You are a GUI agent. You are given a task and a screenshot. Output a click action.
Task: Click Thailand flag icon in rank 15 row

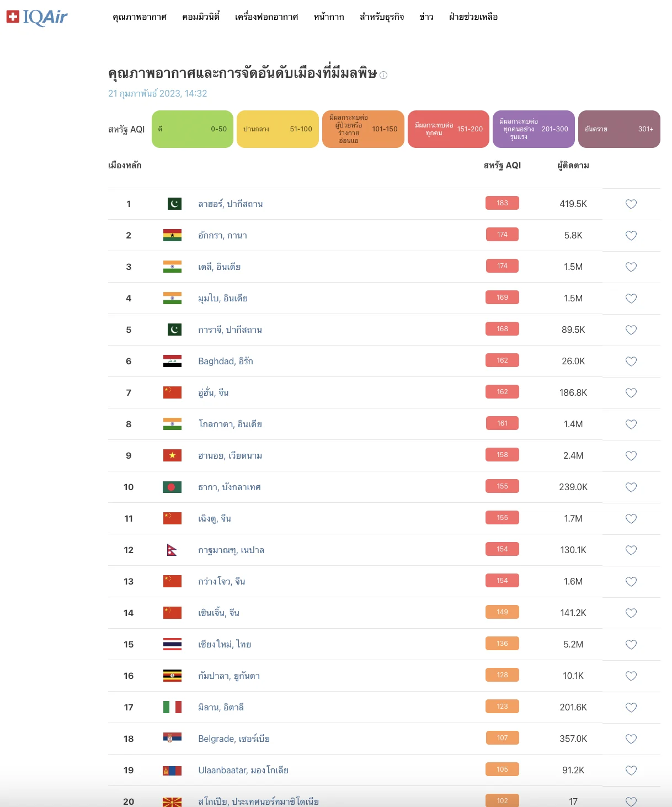(172, 644)
